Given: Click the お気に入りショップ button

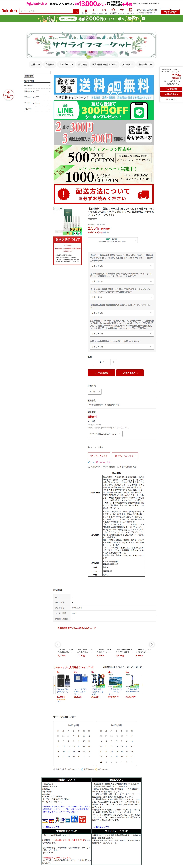Looking at the screenshot, I should pyautogui.click(x=125, y=456).
